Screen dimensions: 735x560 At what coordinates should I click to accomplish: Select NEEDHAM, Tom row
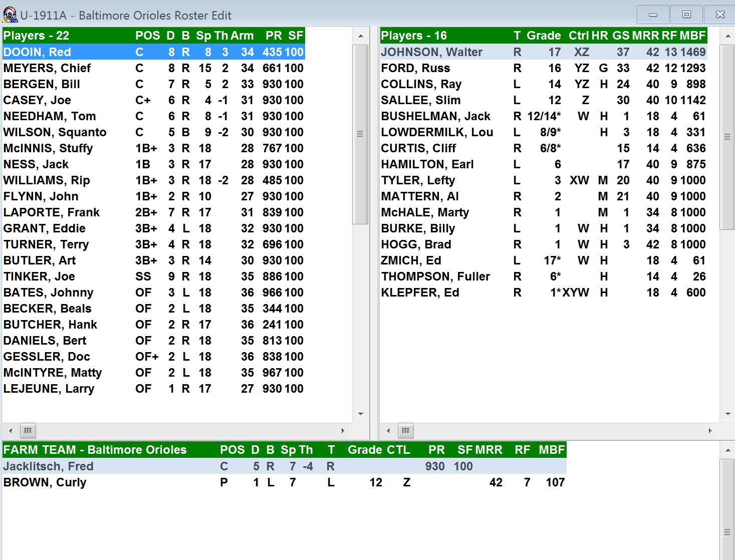coord(153,116)
